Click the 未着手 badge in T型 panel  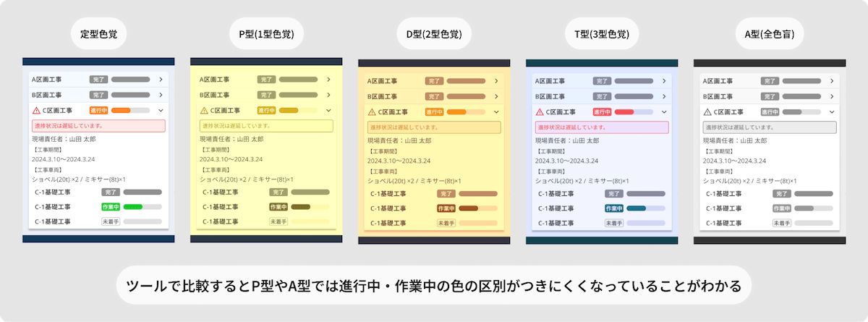(x=614, y=223)
